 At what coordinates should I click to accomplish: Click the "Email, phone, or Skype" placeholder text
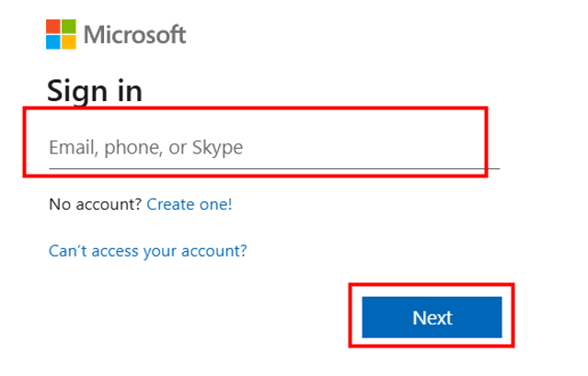coord(145,147)
